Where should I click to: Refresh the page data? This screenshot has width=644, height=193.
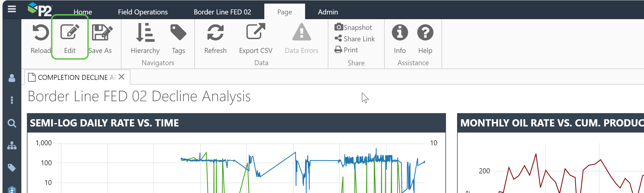click(x=215, y=33)
